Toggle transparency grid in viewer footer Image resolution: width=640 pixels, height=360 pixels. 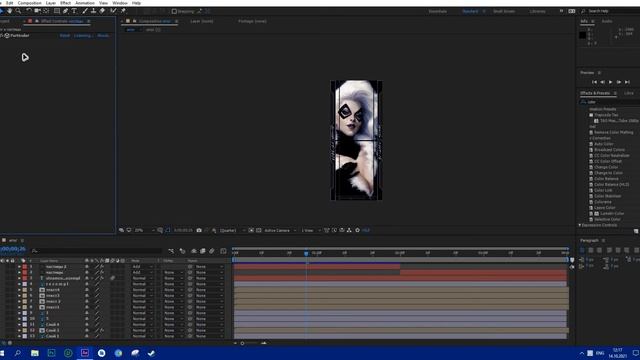(259, 230)
